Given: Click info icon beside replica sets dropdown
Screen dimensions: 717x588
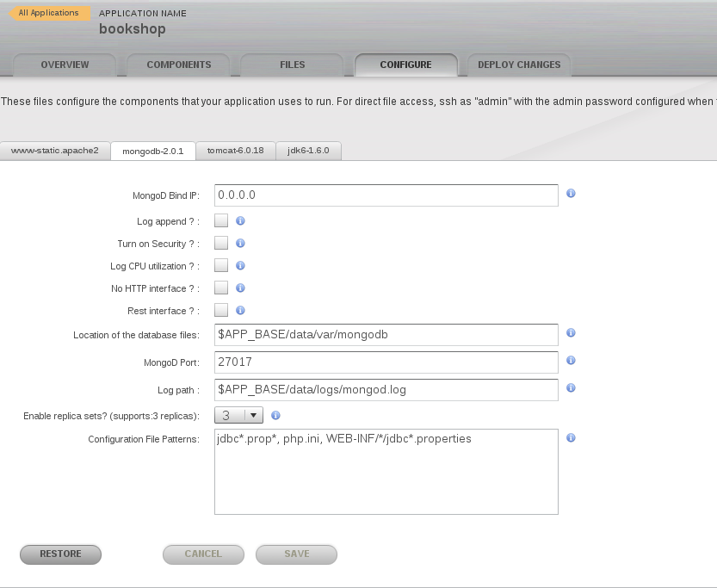Looking at the screenshot, I should [275, 415].
